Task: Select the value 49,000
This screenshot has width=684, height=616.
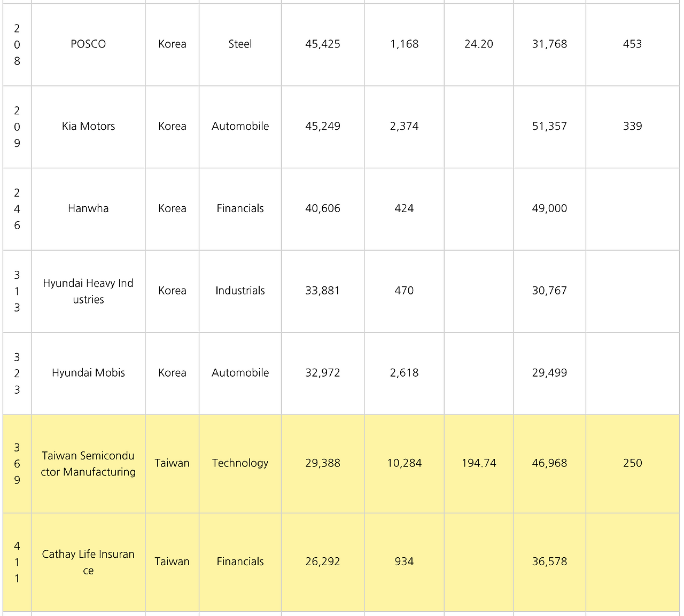Action: (549, 209)
